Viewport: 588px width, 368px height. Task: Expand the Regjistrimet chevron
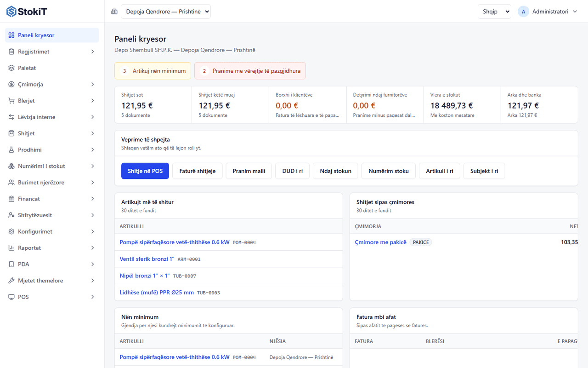point(92,52)
